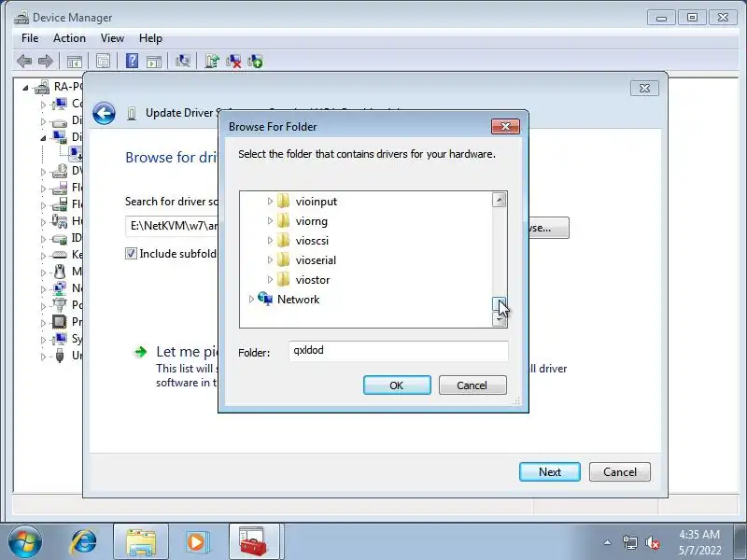Viewport: 747px width, 560px height.
Task: Click OK in Browse For Folder
Action: tap(397, 385)
